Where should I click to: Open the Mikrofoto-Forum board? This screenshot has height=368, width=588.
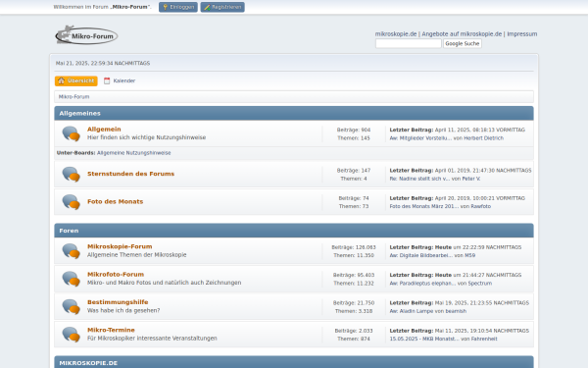(x=116, y=275)
